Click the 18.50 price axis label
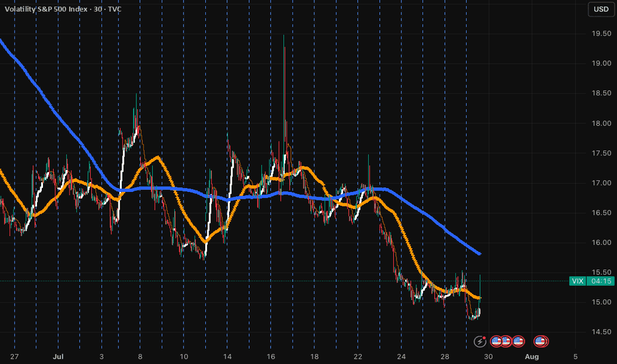 601,93
